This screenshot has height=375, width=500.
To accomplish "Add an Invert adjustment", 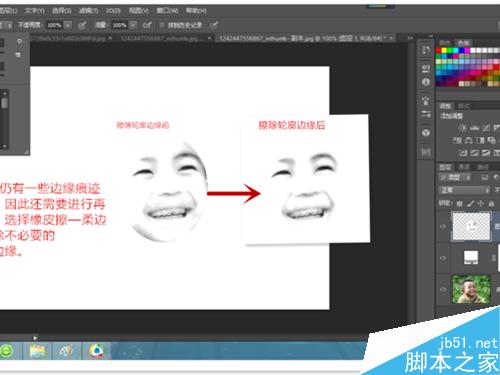I will tap(463, 153).
